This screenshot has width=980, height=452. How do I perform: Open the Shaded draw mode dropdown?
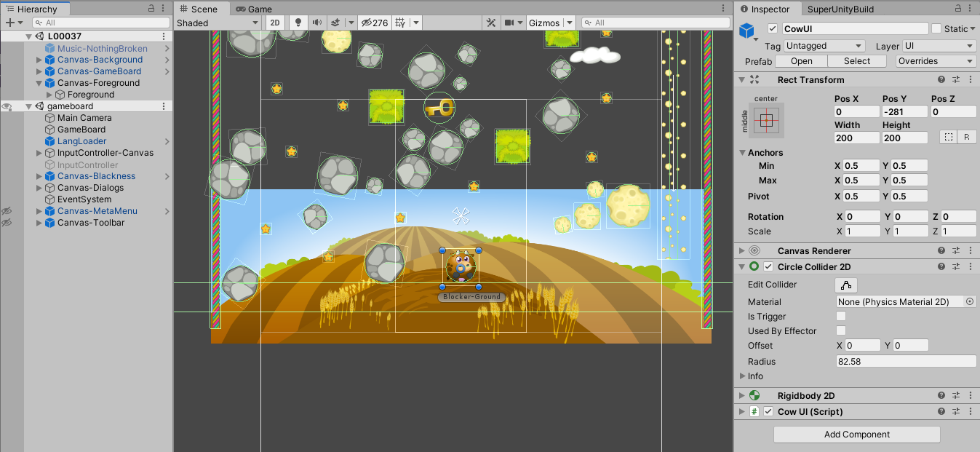218,23
